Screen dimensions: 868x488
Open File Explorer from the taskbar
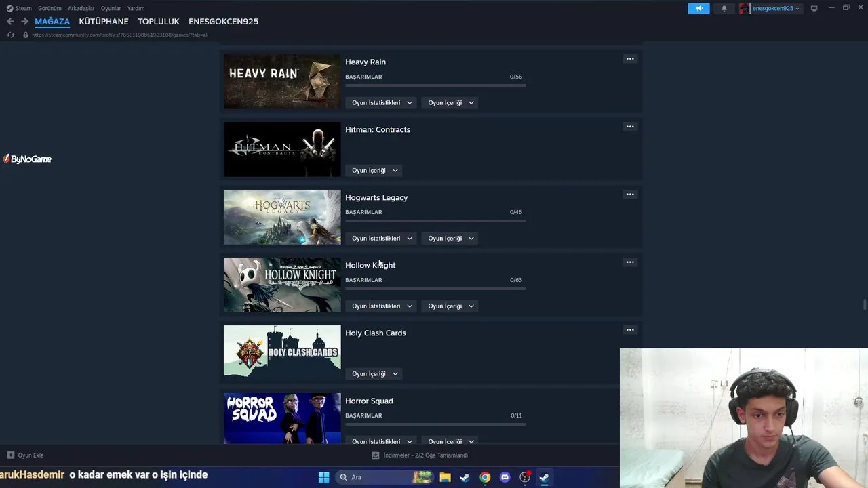[x=445, y=477]
